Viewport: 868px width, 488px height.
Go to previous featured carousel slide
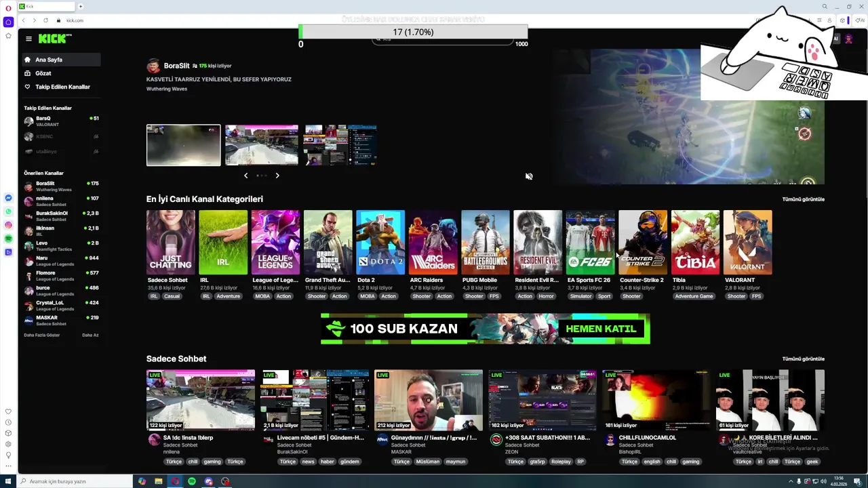[x=245, y=176]
